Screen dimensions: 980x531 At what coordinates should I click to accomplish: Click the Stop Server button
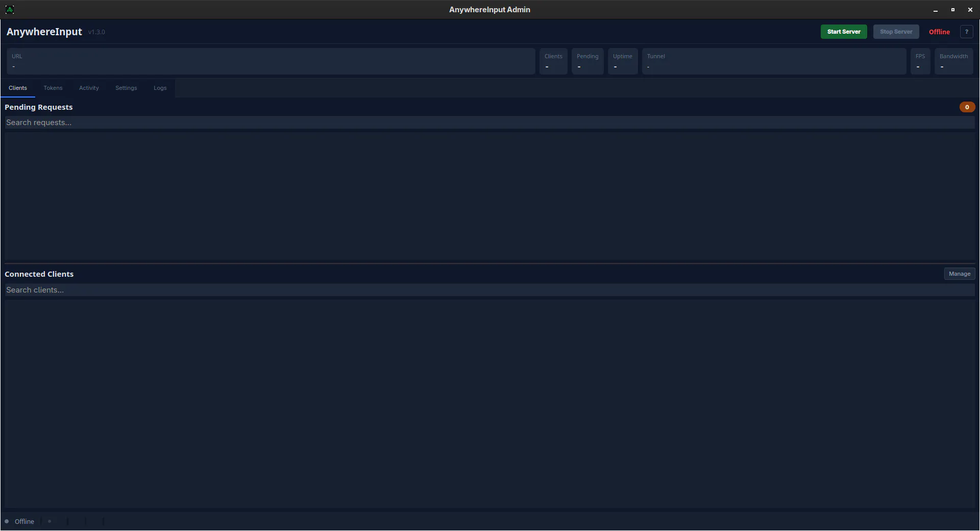click(x=896, y=32)
